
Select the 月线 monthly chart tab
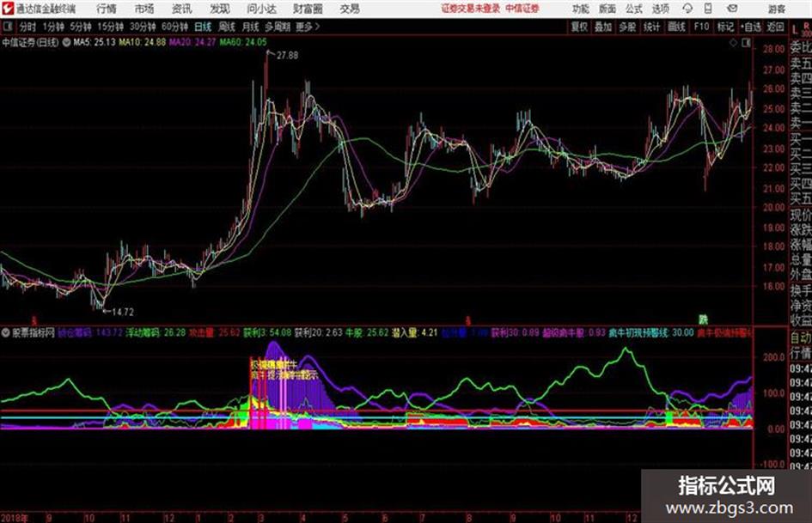point(251,27)
